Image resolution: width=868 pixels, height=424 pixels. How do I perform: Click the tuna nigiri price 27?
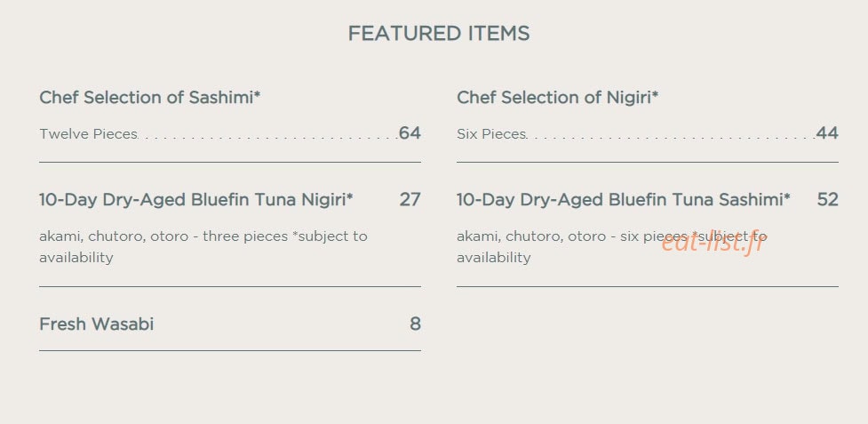(410, 199)
